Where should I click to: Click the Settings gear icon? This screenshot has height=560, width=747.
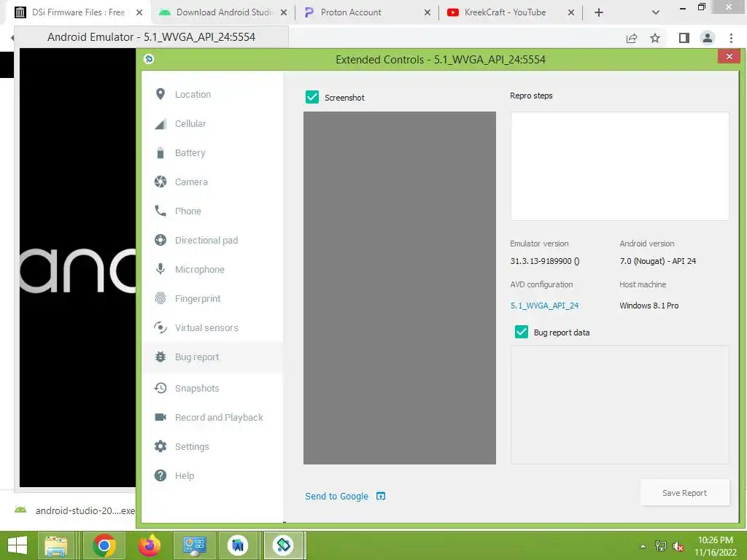coord(160,446)
